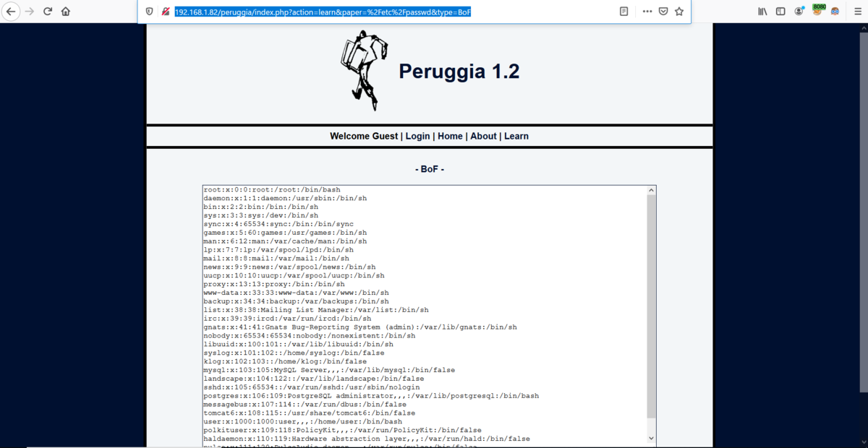This screenshot has width=868, height=448.
Task: Click the '- BoF -' heading
Action: (x=430, y=169)
